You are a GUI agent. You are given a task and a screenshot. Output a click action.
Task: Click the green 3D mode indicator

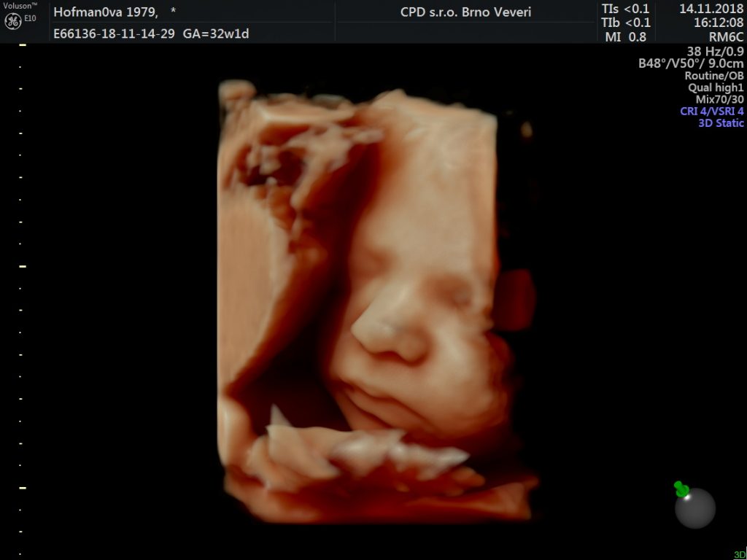[x=740, y=555]
